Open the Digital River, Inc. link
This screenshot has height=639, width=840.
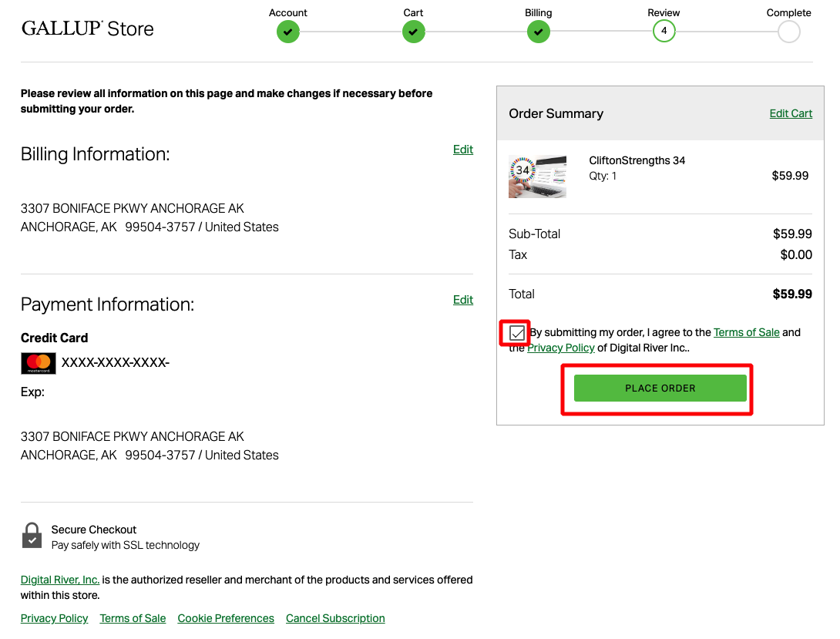[x=60, y=580]
